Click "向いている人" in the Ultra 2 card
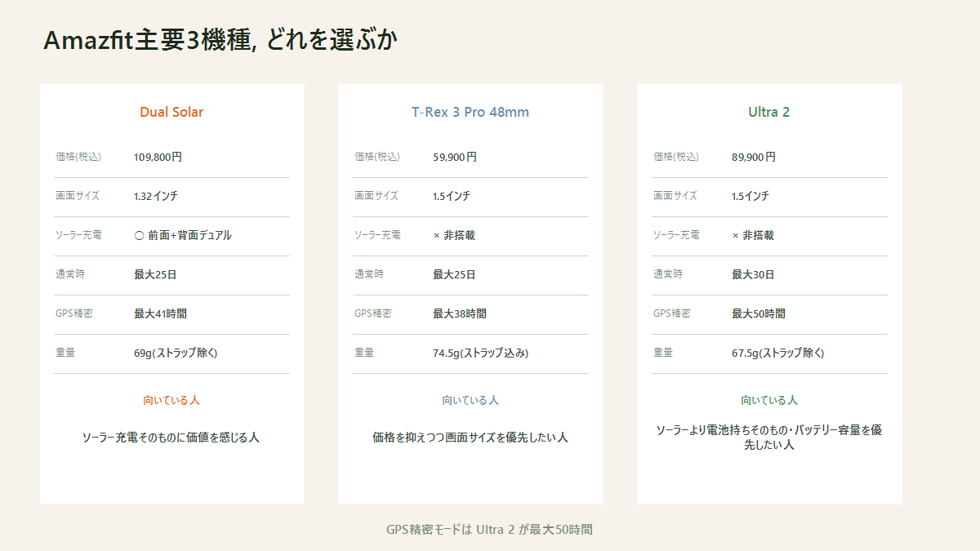The width and height of the screenshot is (980, 551). tap(769, 400)
